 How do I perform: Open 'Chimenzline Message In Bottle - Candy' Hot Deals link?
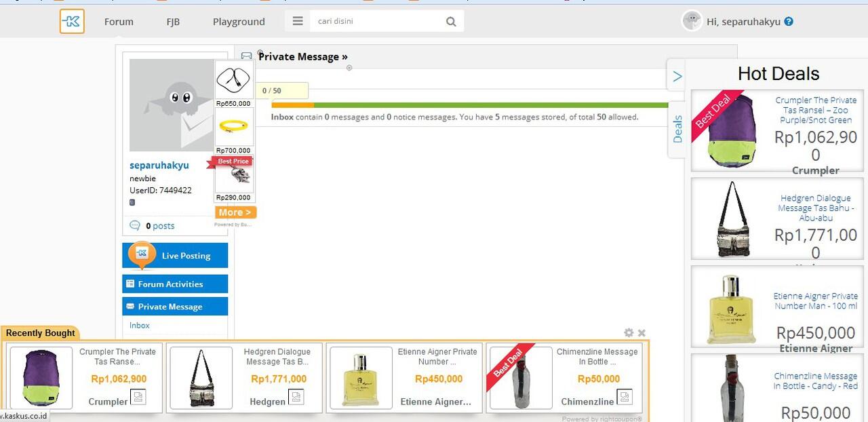click(816, 381)
